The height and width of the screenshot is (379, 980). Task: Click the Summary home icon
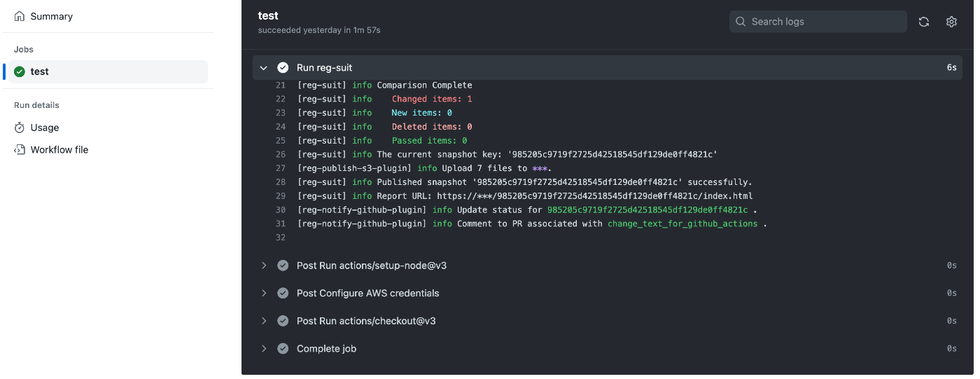point(20,16)
